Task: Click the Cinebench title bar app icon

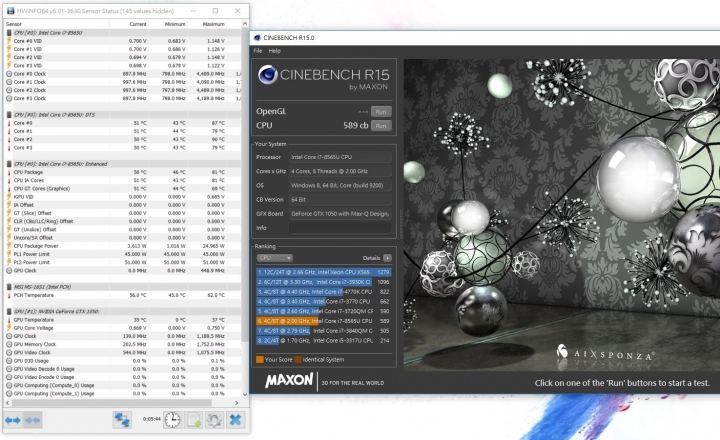Action: point(257,38)
